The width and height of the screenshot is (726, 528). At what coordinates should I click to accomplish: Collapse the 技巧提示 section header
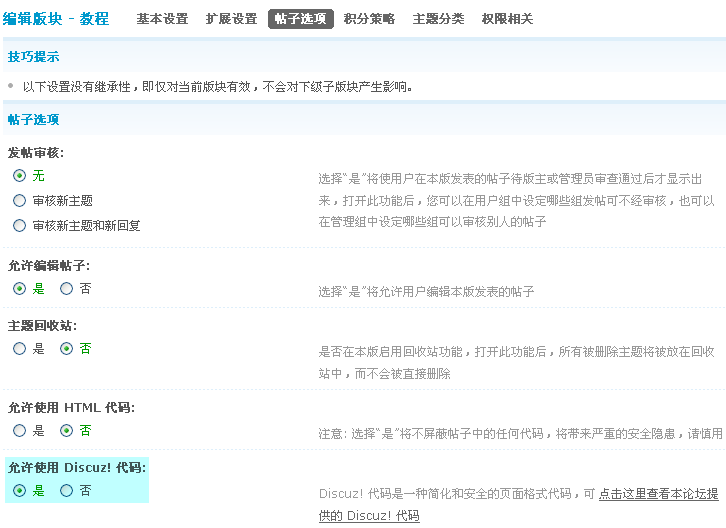click(x=33, y=56)
